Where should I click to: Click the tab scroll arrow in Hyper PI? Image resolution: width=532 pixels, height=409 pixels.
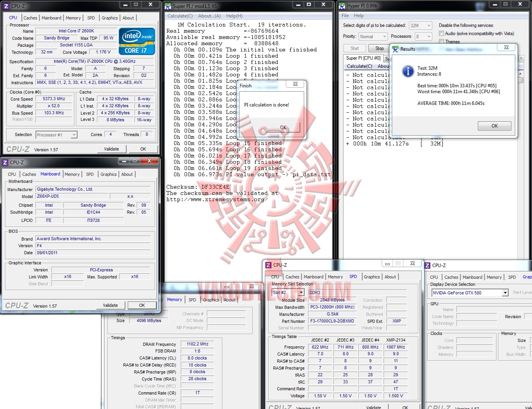pyautogui.click(x=521, y=58)
